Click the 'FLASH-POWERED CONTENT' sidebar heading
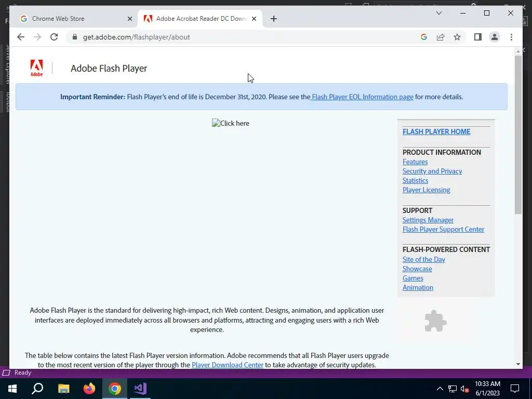This screenshot has height=399, width=532. (446, 249)
